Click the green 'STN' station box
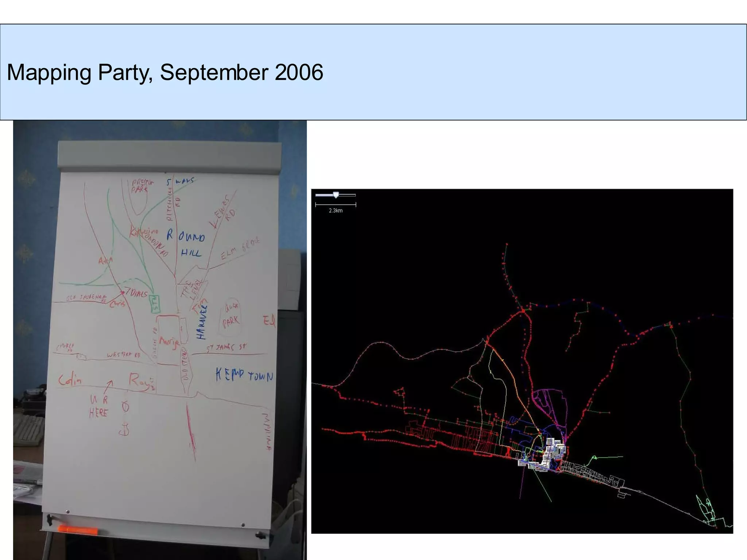Viewport: 747px width, 560px height. click(x=155, y=304)
